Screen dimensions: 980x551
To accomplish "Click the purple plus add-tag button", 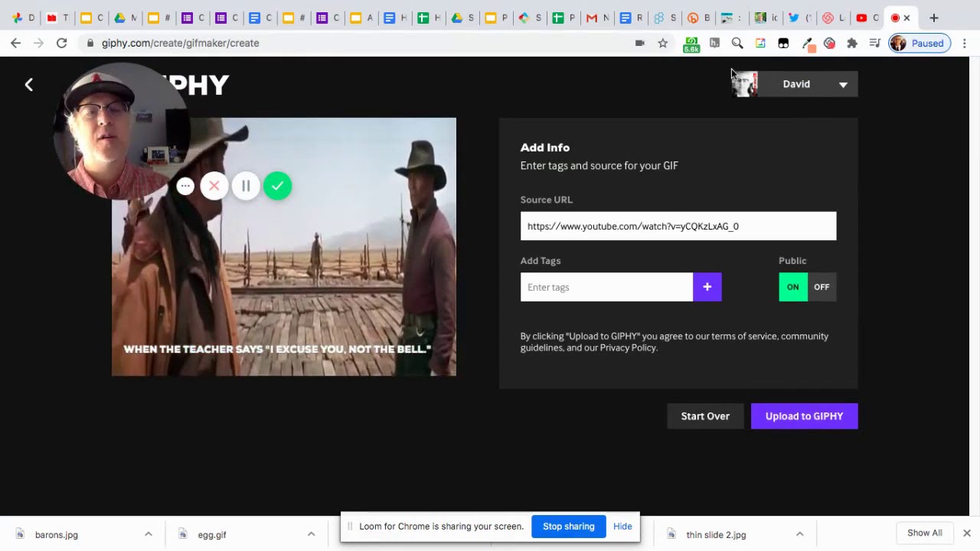I will [707, 287].
